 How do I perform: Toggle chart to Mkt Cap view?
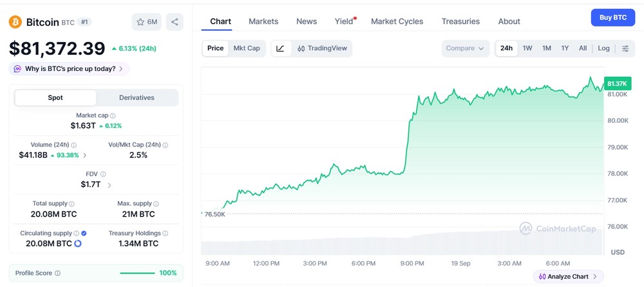coord(247,48)
